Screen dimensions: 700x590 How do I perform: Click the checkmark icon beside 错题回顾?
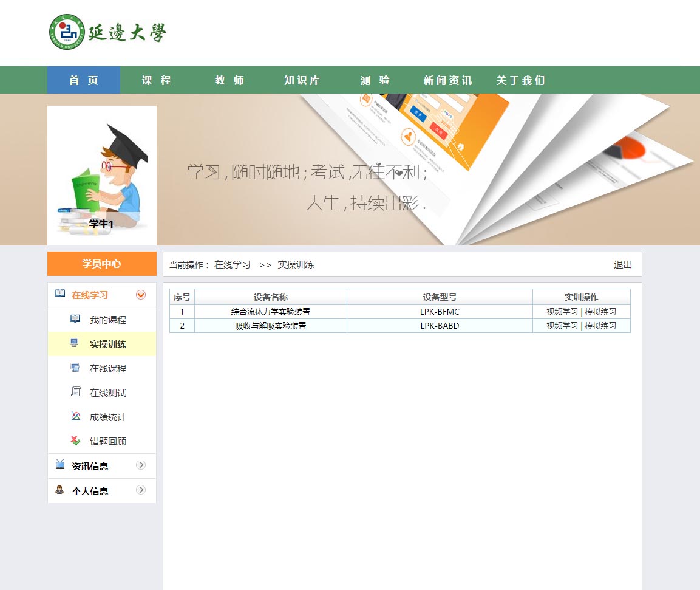pos(75,441)
